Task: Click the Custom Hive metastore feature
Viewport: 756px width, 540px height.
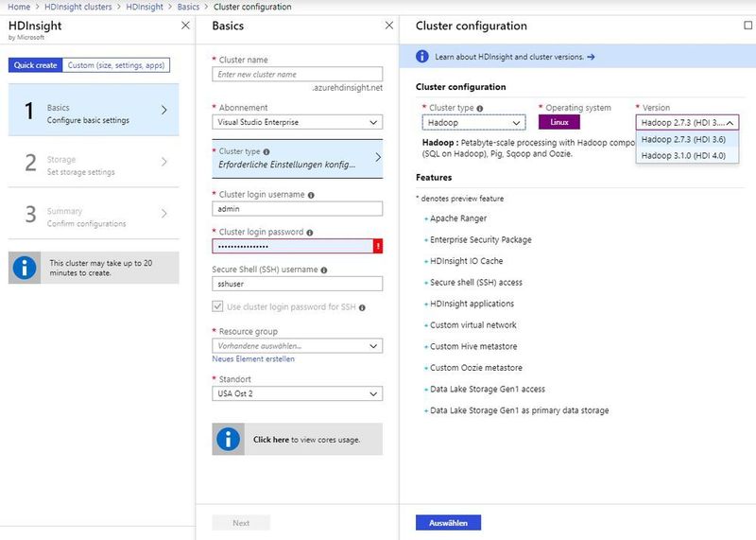Action: click(473, 346)
